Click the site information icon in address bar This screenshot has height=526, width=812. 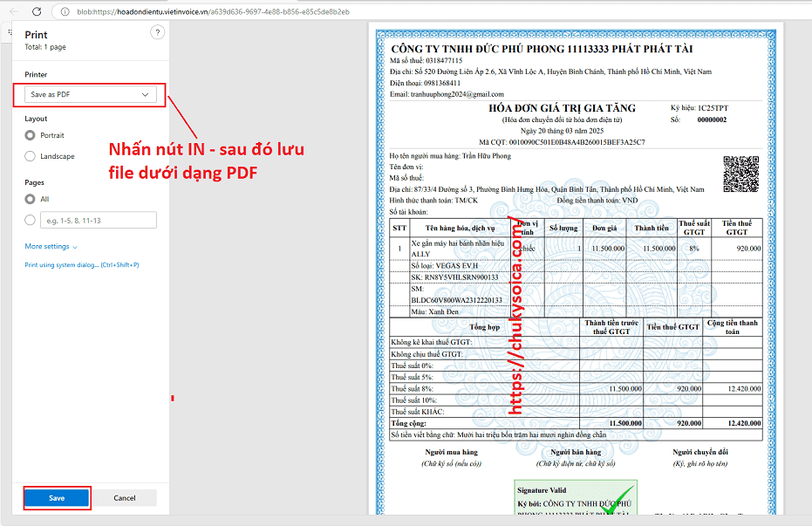coord(65,11)
